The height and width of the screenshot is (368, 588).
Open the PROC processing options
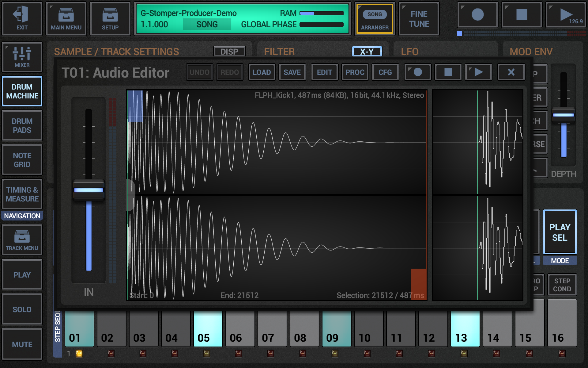click(x=355, y=72)
